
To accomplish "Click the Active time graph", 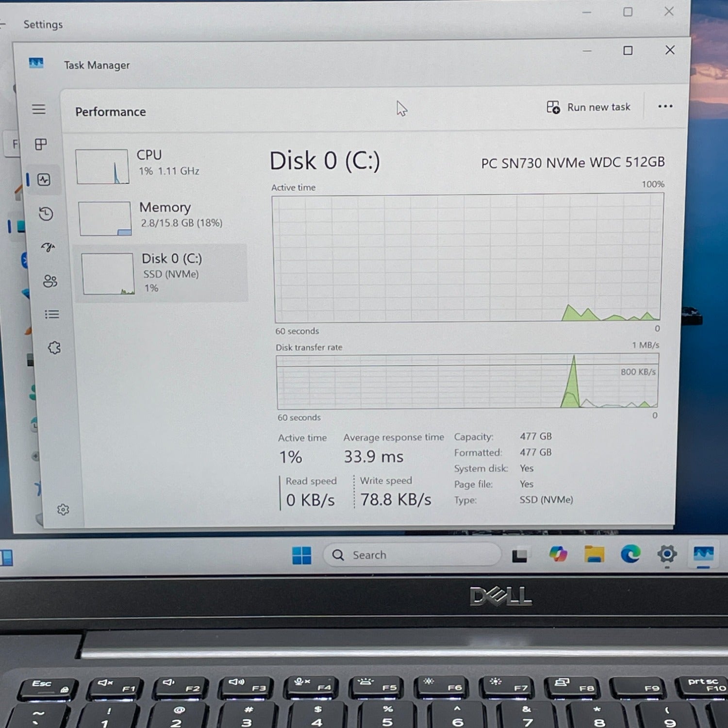I will pyautogui.click(x=467, y=258).
